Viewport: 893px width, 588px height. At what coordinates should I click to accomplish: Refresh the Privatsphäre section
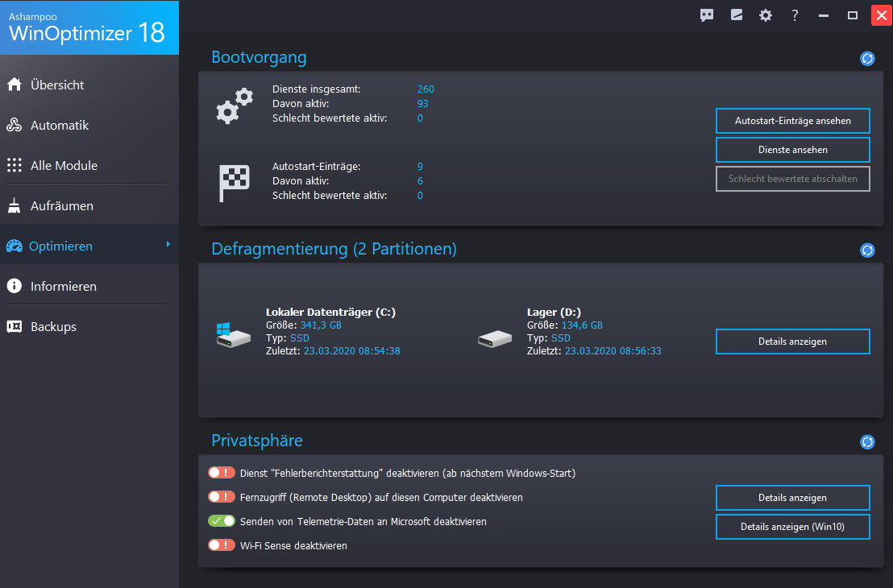(x=867, y=441)
